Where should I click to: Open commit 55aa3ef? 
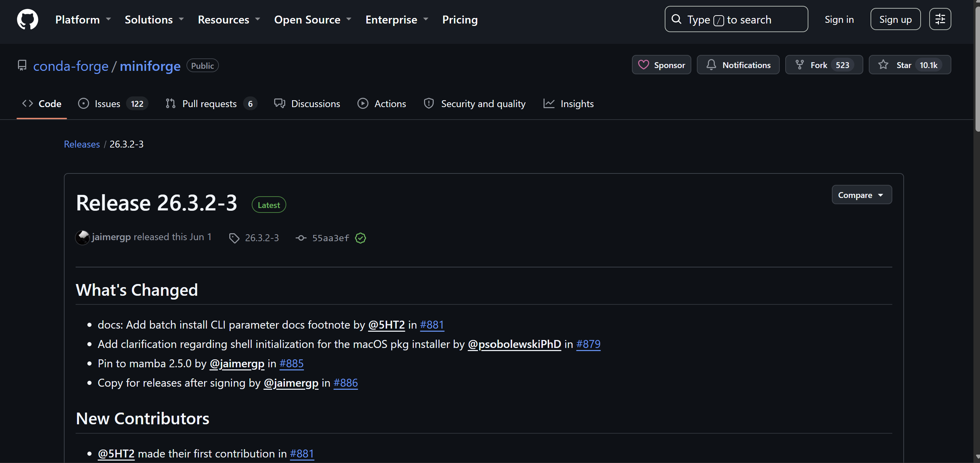click(x=330, y=238)
